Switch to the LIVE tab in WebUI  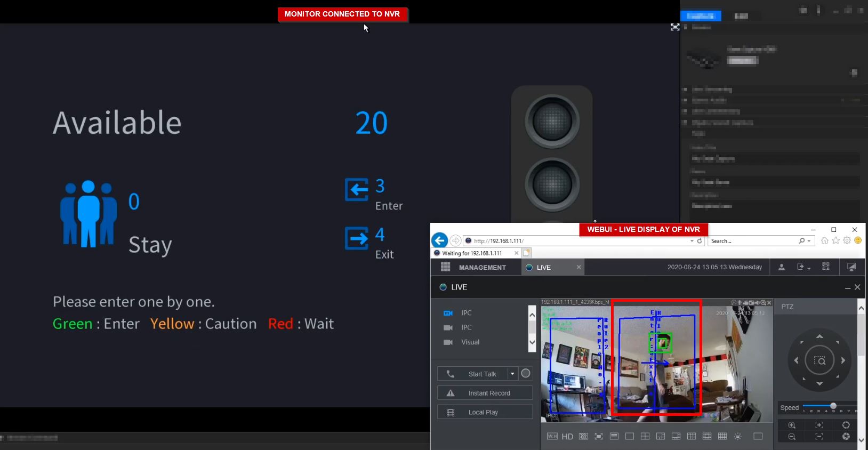pyautogui.click(x=553, y=267)
